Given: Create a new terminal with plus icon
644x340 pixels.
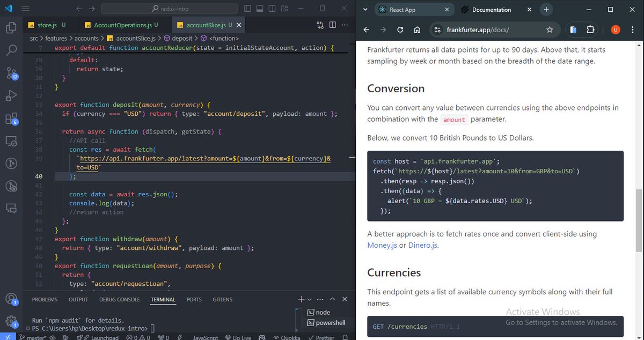Looking at the screenshot, I should (x=302, y=299).
